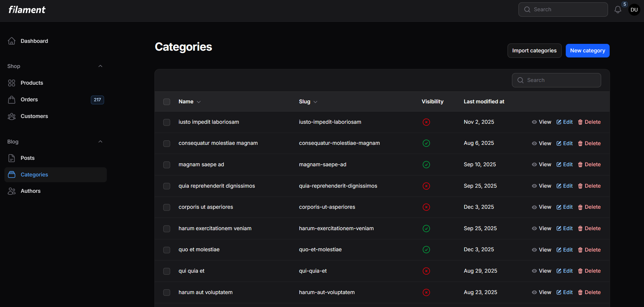Click the green visibility check for magnam saepe ad
This screenshot has width=644, height=307.
pos(426,165)
